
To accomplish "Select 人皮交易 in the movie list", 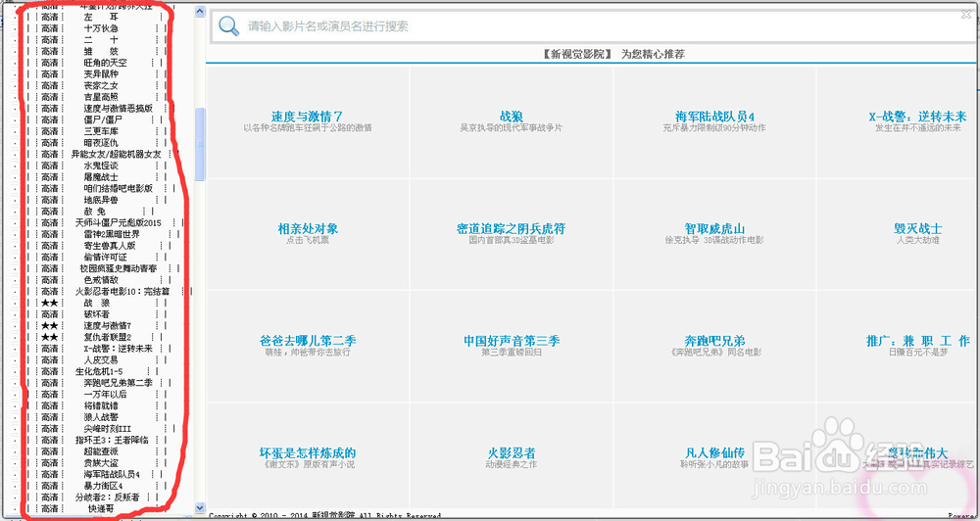I will (101, 359).
